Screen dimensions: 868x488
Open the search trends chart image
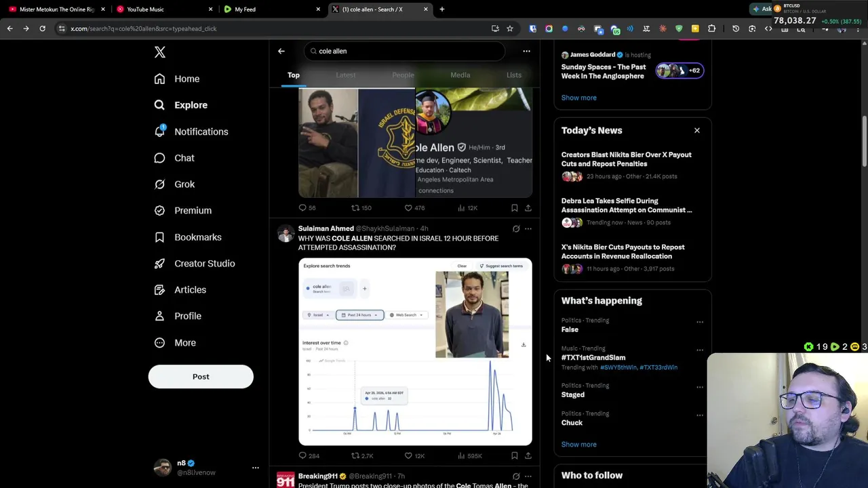click(415, 352)
